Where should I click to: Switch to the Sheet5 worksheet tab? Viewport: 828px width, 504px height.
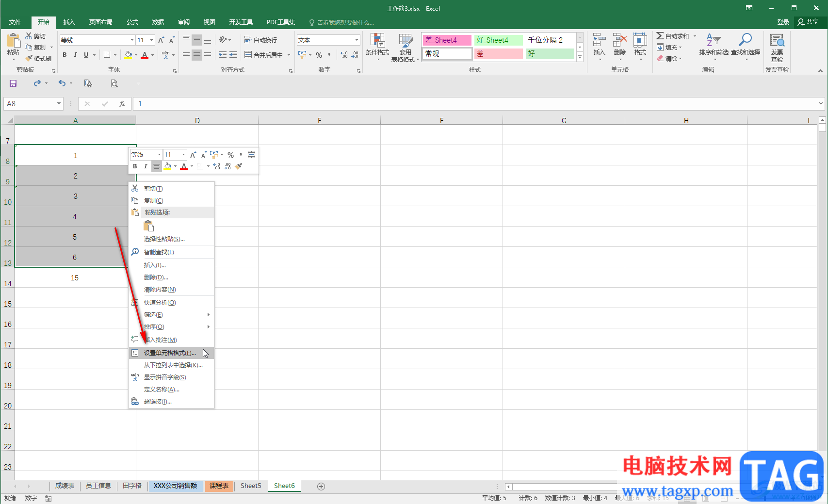tap(251, 486)
